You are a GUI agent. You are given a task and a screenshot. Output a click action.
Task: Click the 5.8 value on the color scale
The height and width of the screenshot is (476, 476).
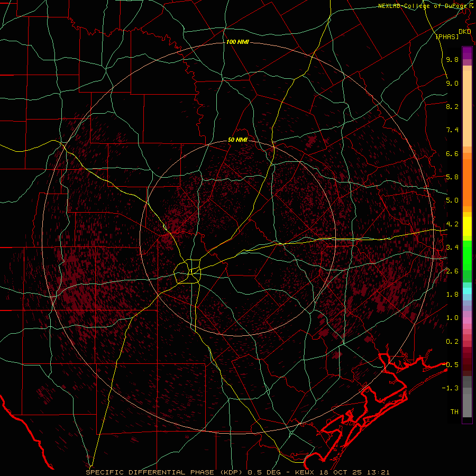[452, 177]
